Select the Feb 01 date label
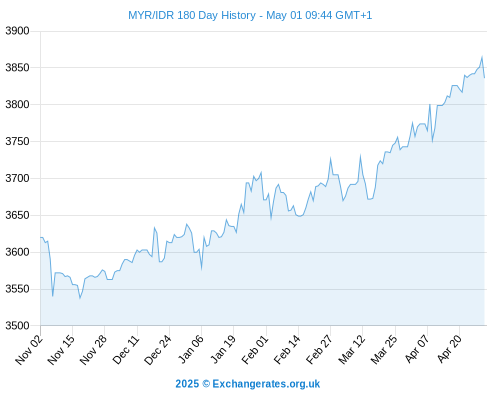This screenshot has width=495, height=400. (255, 349)
